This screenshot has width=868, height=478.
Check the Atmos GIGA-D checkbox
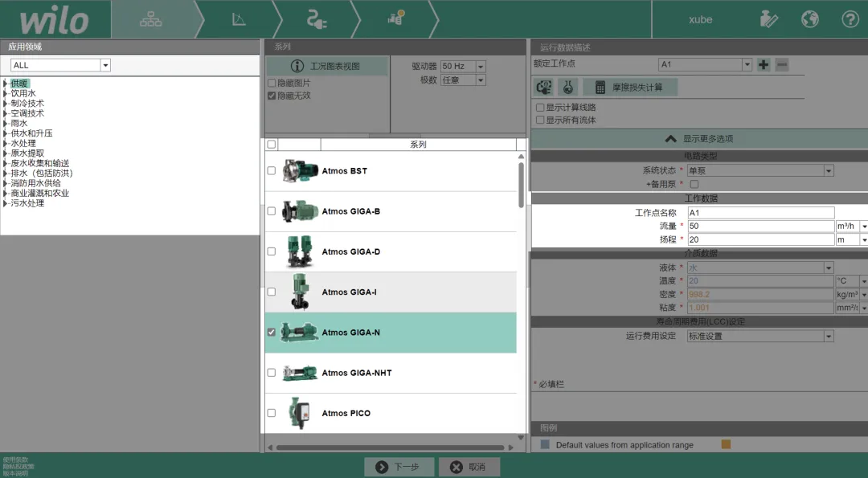coord(272,251)
